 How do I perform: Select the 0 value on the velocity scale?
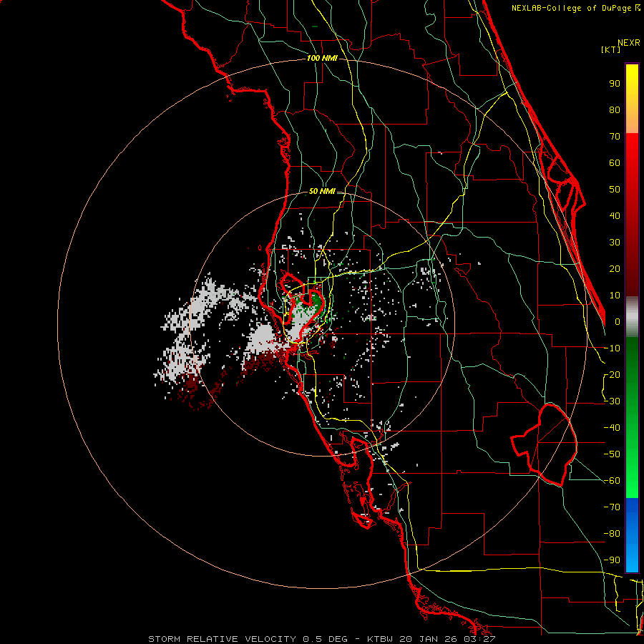click(618, 322)
